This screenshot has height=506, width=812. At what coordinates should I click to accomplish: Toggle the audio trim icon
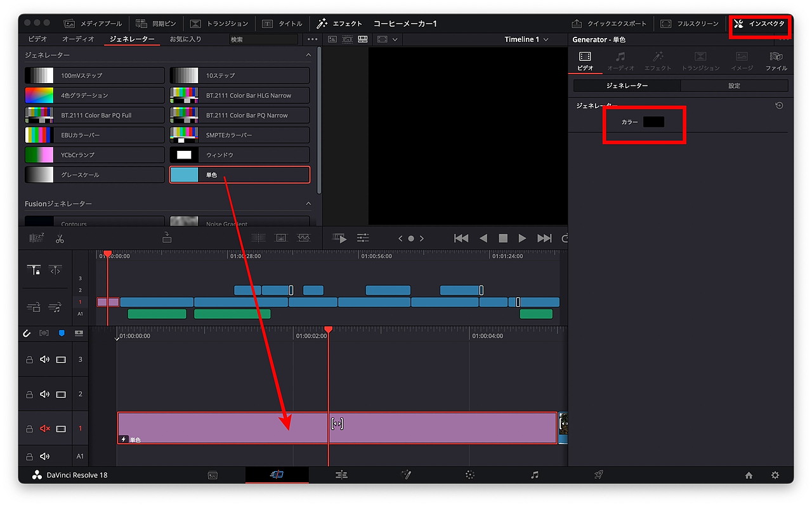click(44, 333)
